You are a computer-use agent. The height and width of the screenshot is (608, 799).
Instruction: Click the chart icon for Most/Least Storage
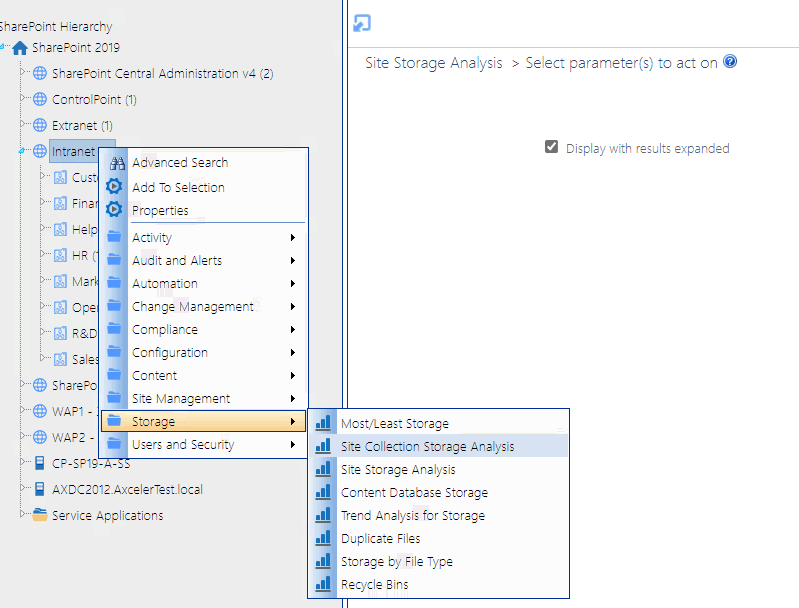(x=323, y=423)
